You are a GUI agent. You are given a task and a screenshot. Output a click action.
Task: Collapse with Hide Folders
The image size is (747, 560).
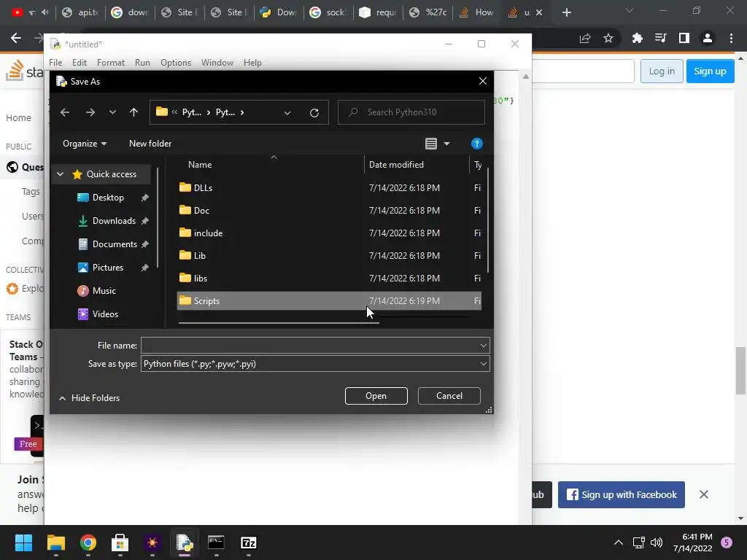click(x=89, y=398)
